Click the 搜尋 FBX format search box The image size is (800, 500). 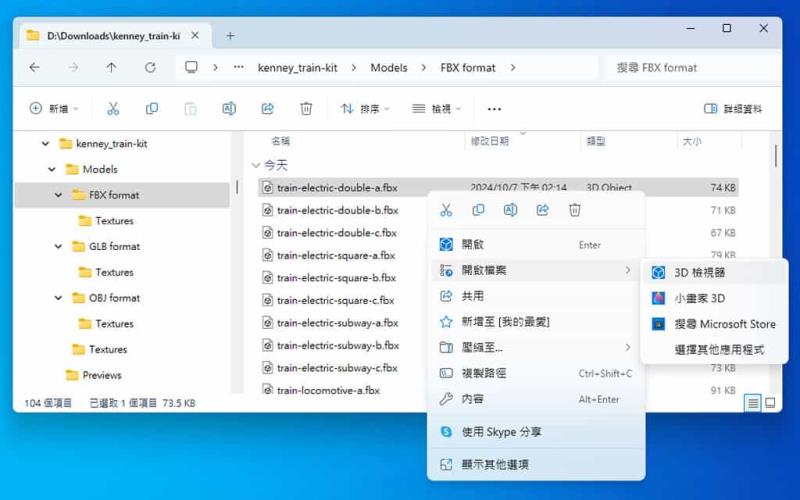coord(691,67)
